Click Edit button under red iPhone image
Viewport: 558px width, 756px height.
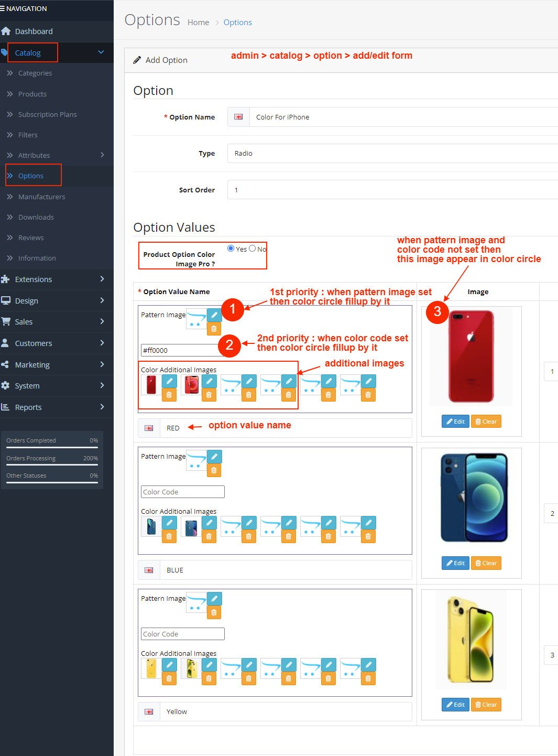(455, 422)
